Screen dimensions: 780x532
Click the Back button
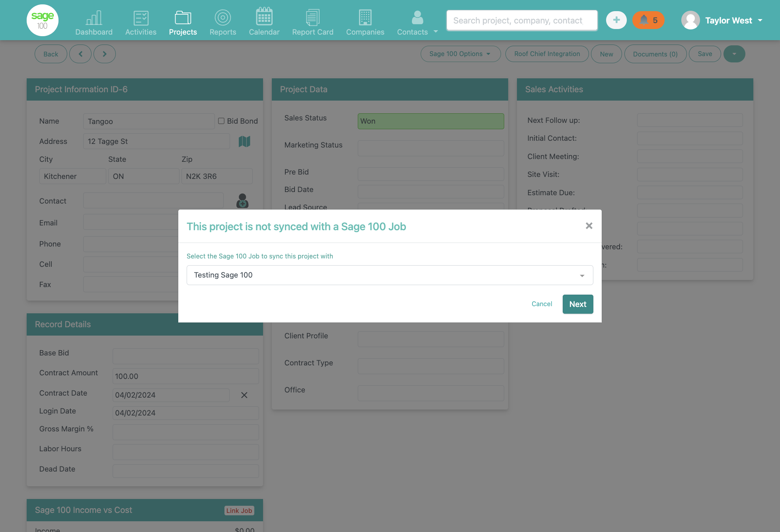[51, 54]
